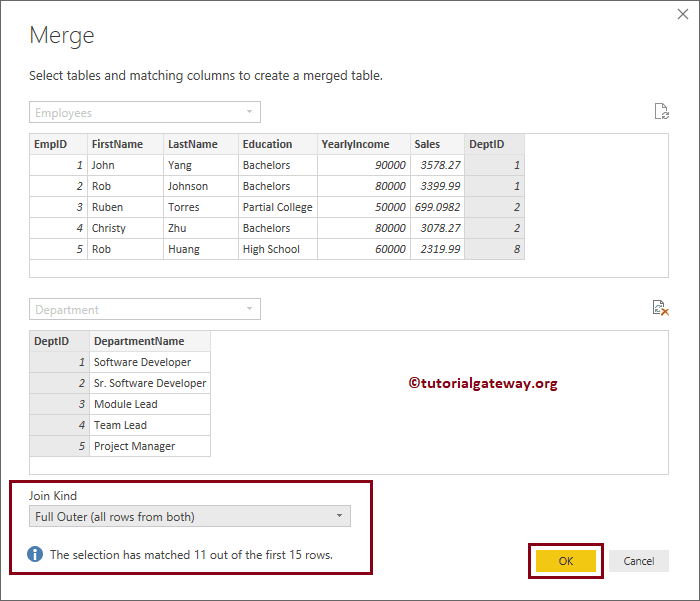Select the FirstName column header

tap(125, 144)
